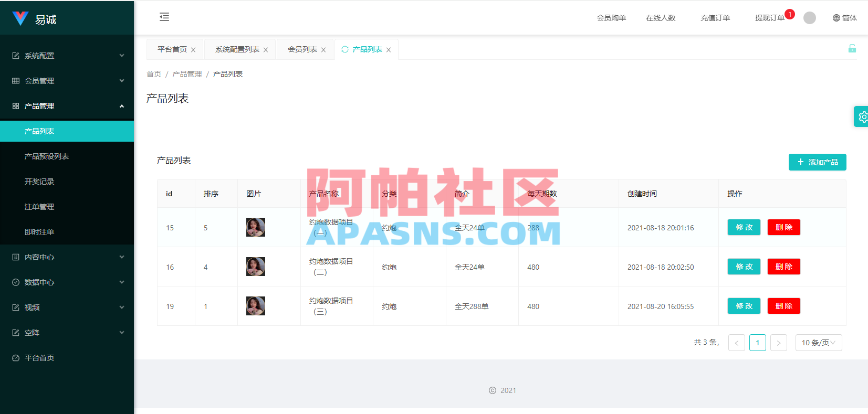This screenshot has height=414, width=868.
Task: Open 会员购单 in the top bar
Action: (611, 18)
